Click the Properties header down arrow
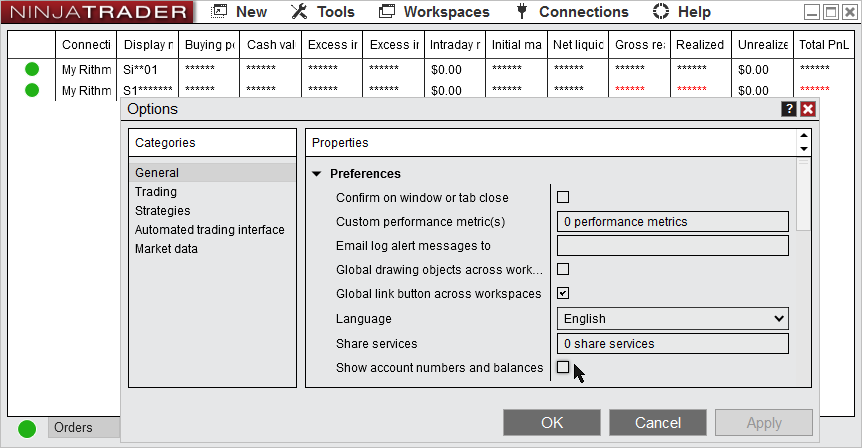 pyautogui.click(x=804, y=149)
